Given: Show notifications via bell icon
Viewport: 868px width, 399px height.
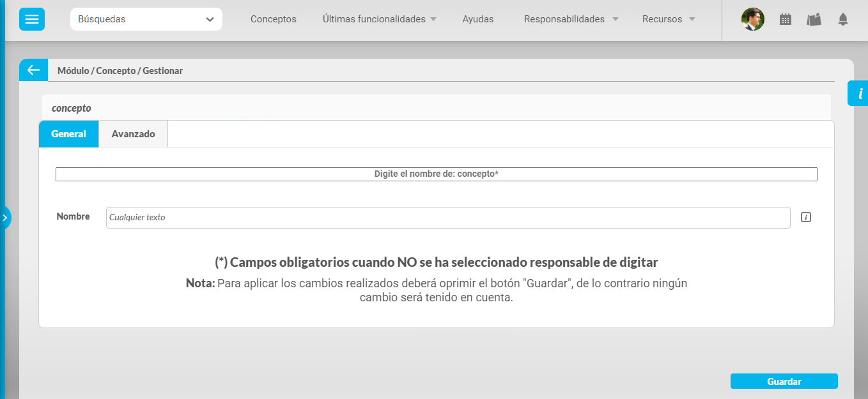Looking at the screenshot, I should (843, 19).
